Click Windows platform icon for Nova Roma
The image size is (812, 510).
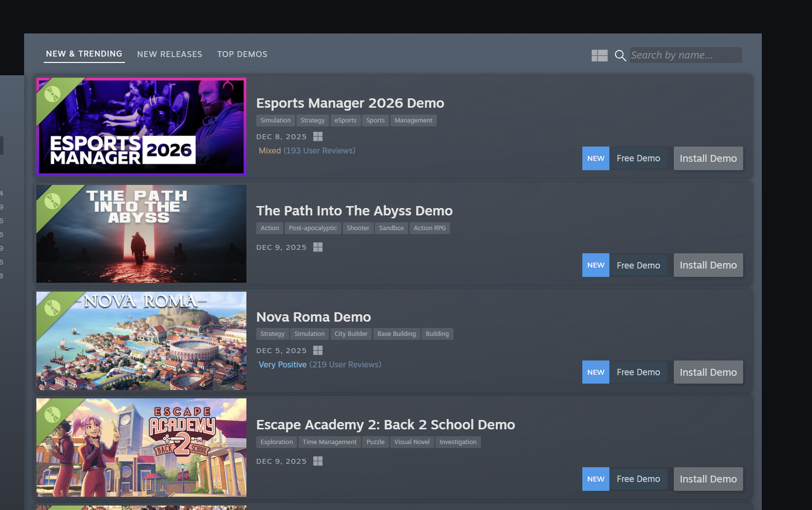pos(318,351)
